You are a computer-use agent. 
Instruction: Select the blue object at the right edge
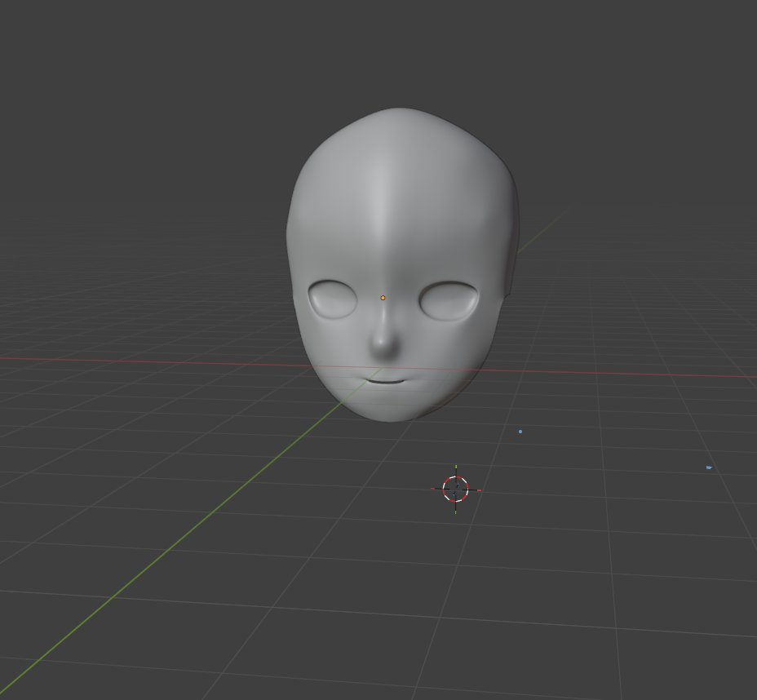[709, 467]
